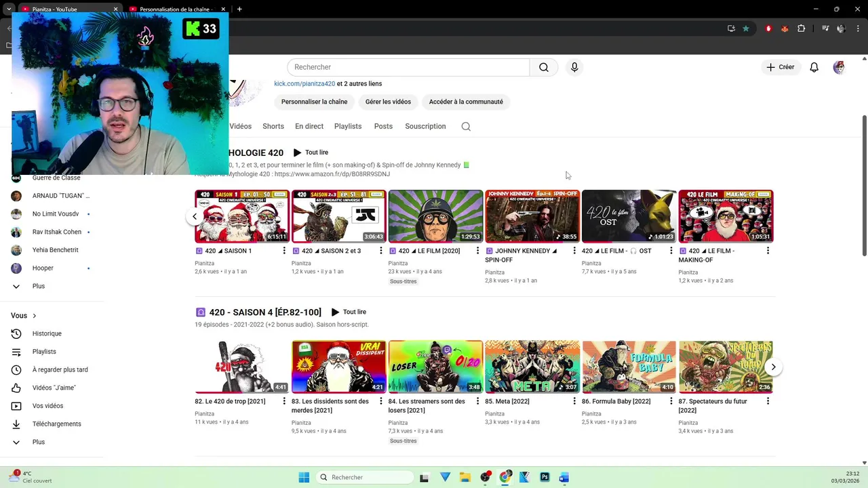868x488 pixels.
Task: Switch to Shorts channel tab
Action: pos(273,126)
